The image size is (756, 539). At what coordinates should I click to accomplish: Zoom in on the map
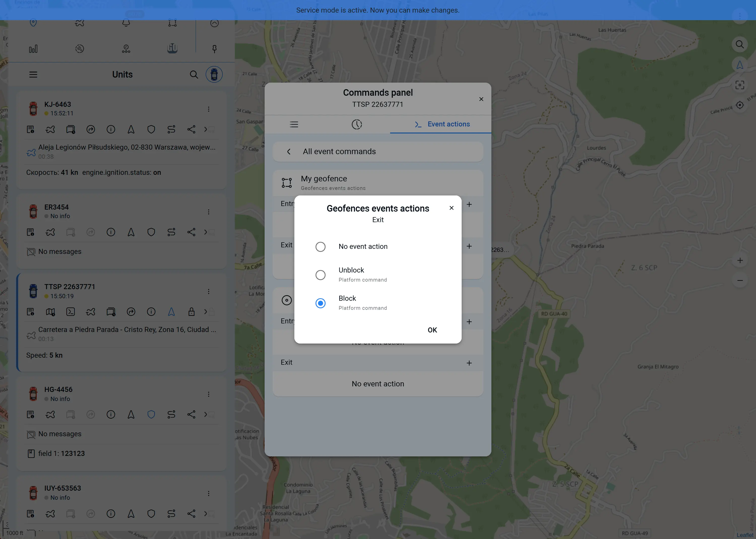click(x=740, y=260)
